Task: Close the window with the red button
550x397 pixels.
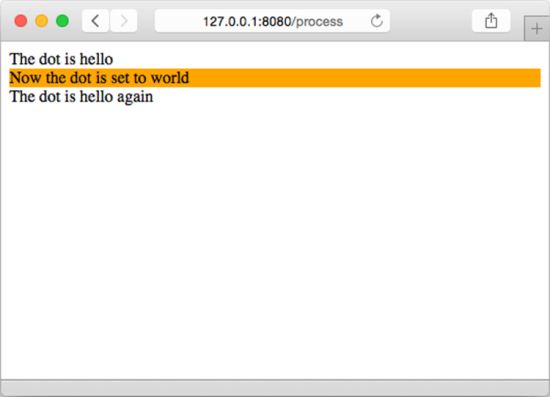Action: pyautogui.click(x=21, y=21)
